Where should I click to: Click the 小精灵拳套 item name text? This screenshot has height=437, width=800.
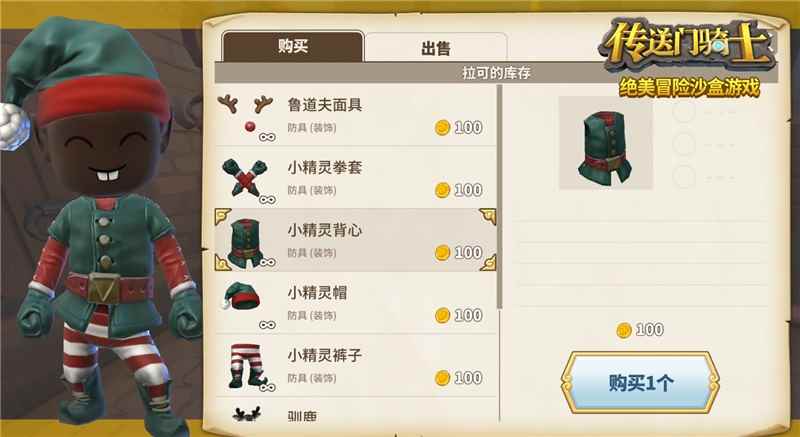(x=324, y=168)
